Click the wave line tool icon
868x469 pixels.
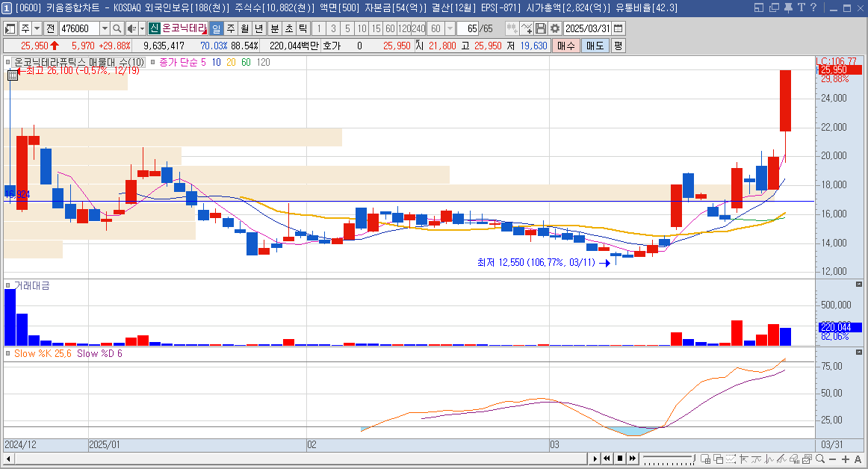tap(756, 459)
